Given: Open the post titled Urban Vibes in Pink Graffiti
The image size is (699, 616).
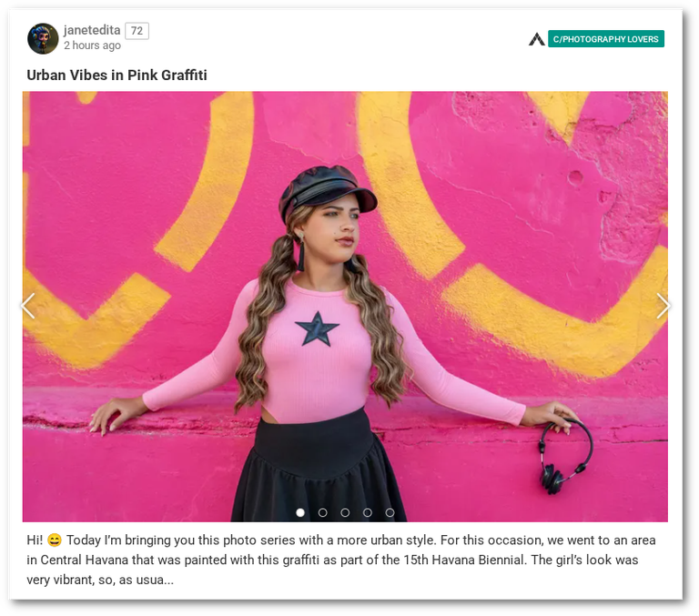Looking at the screenshot, I should (x=116, y=75).
